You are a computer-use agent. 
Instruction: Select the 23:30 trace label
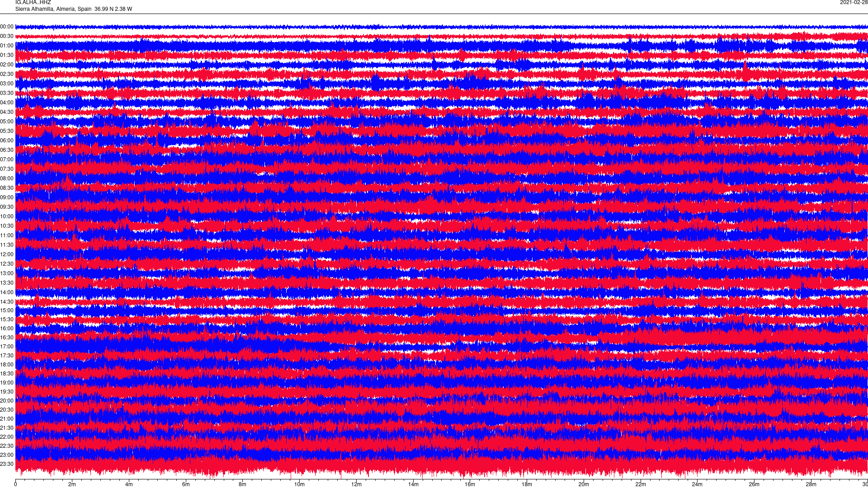pyautogui.click(x=7, y=465)
